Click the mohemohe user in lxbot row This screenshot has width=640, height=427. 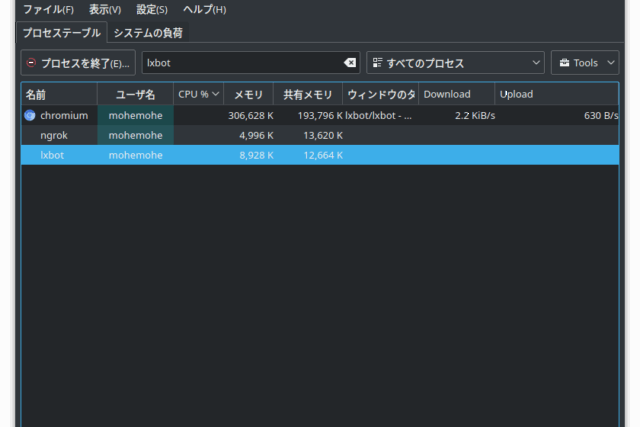pyautogui.click(x=136, y=155)
